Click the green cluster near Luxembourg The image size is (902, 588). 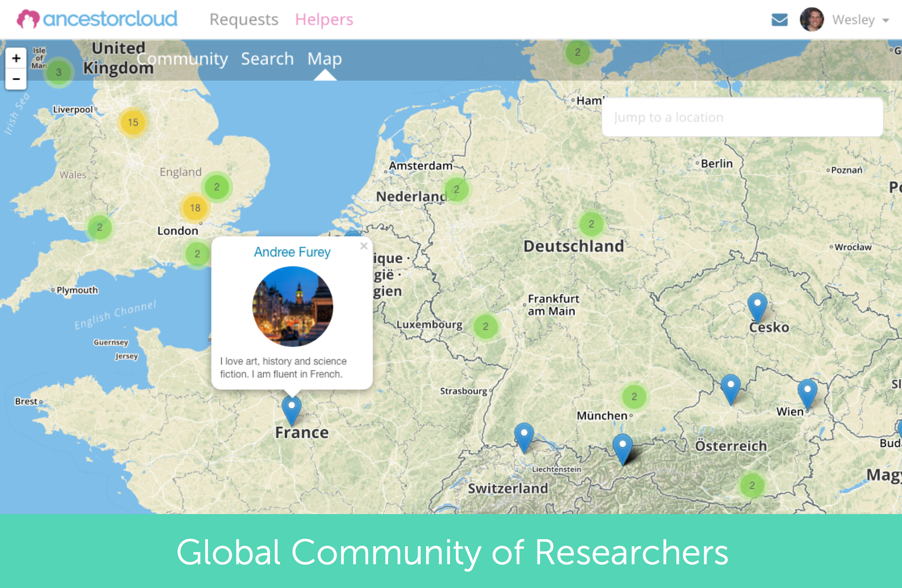point(485,327)
